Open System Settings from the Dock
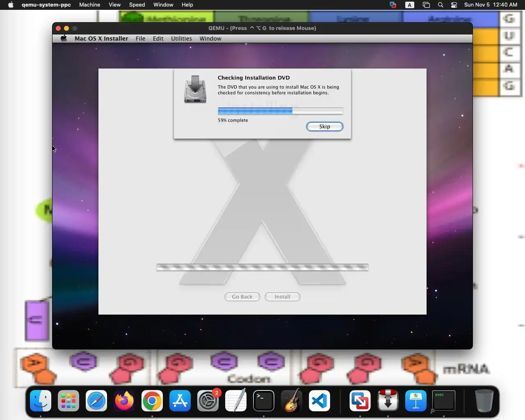Screen dimensions: 525x420 (208, 400)
